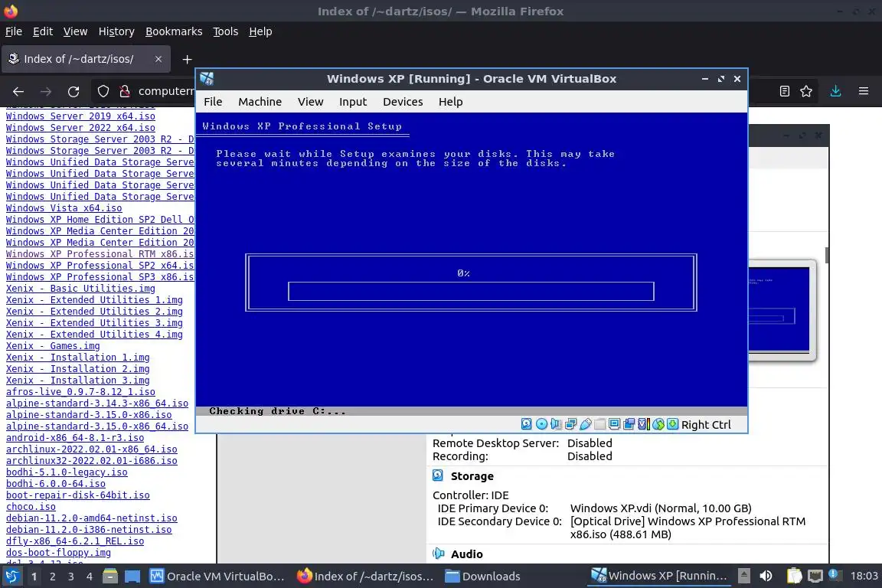The width and height of the screenshot is (882, 588).
Task: Open the Xenix - Games.img link
Action: tap(53, 346)
